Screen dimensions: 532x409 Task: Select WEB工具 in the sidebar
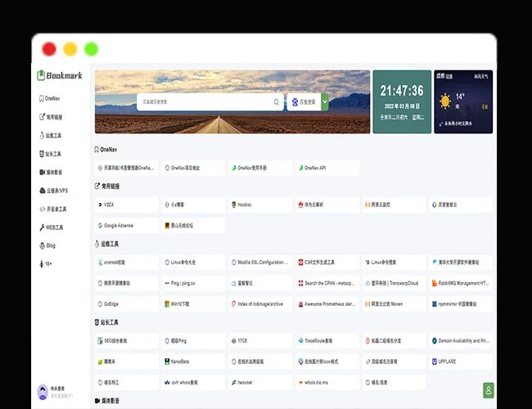tap(52, 227)
